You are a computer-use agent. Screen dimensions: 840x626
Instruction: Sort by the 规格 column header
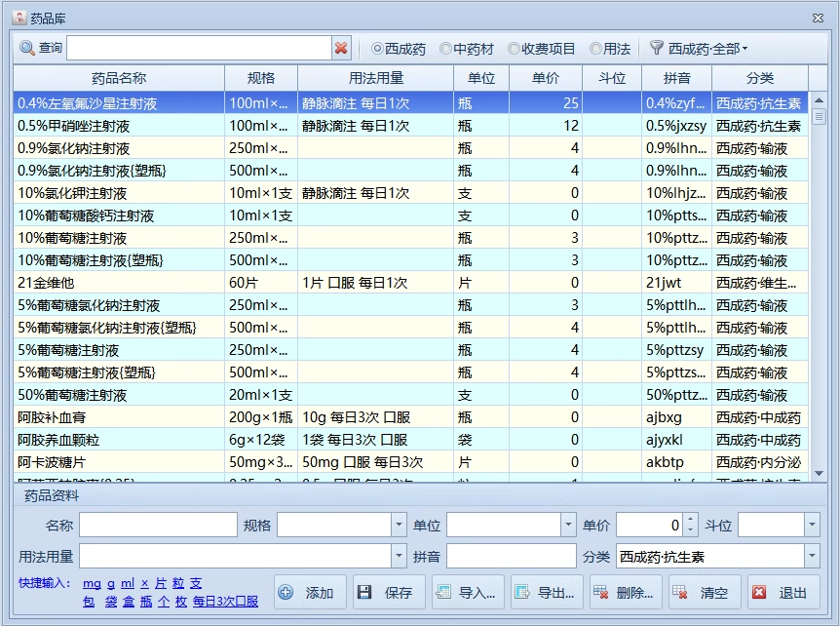coord(261,78)
